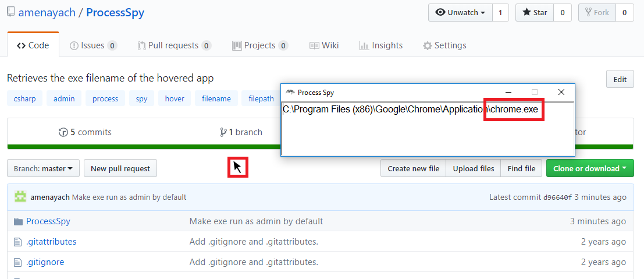The image size is (644, 279).
Task: Click the branch icon beside 1 branch
Action: [223, 132]
